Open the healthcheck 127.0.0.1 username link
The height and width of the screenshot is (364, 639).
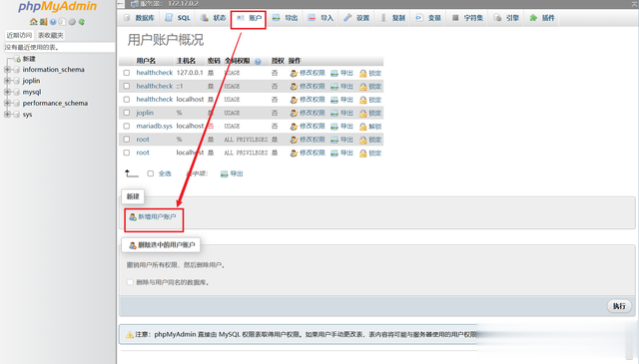tap(155, 73)
